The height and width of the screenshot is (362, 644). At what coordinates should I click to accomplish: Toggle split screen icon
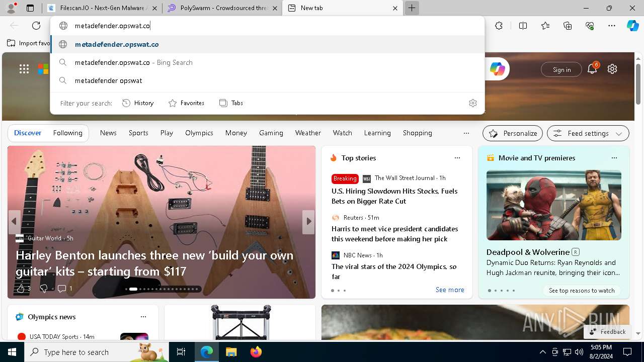[x=523, y=26]
